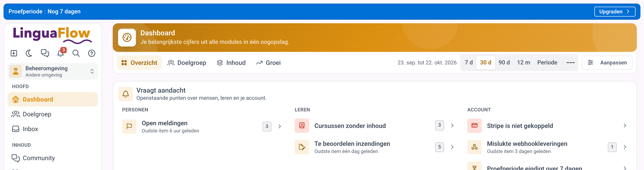644x170 pixels.
Task: Open Inbox in the sidebar
Action: pyautogui.click(x=53, y=129)
